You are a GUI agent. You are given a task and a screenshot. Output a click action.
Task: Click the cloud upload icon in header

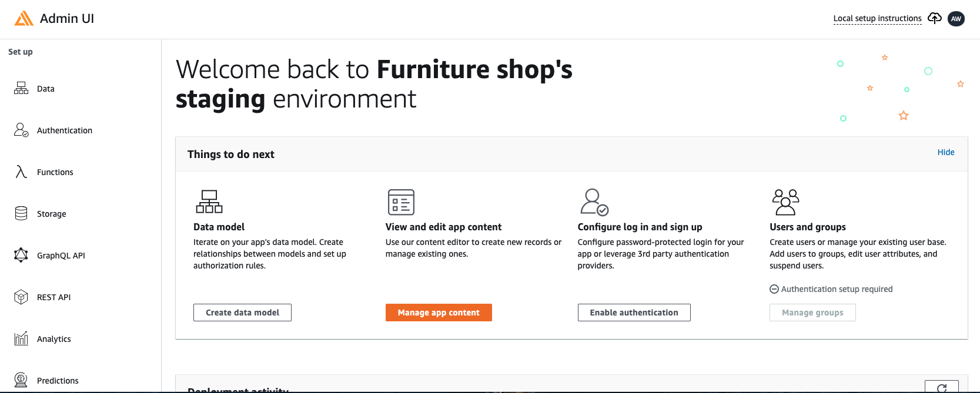pos(935,18)
